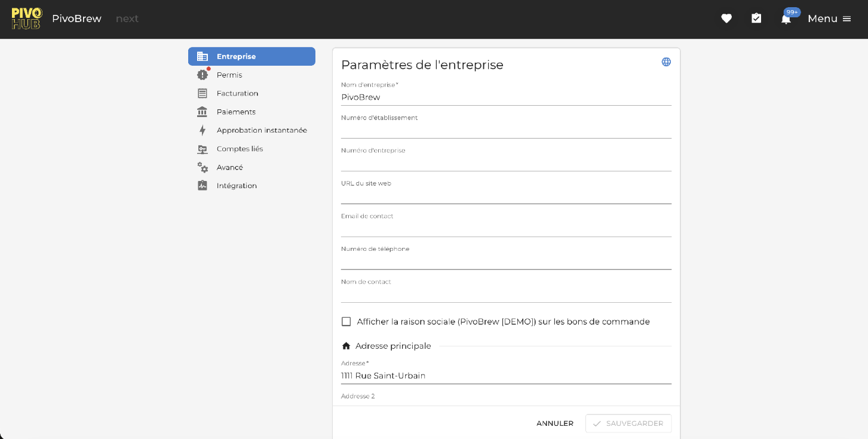Click the ANNULER button
Viewport: 868px width, 439px height.
pyautogui.click(x=555, y=423)
